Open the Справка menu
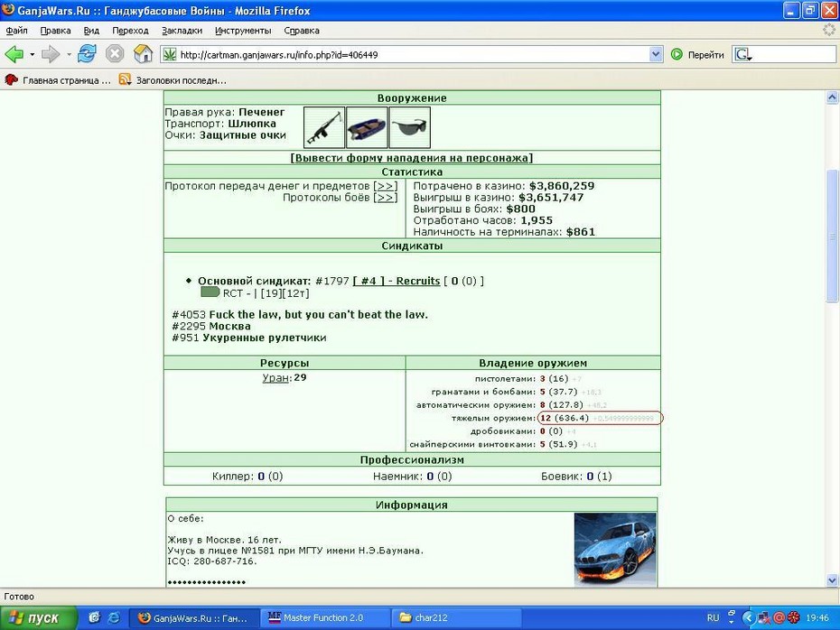The width and height of the screenshot is (840, 630). [302, 31]
